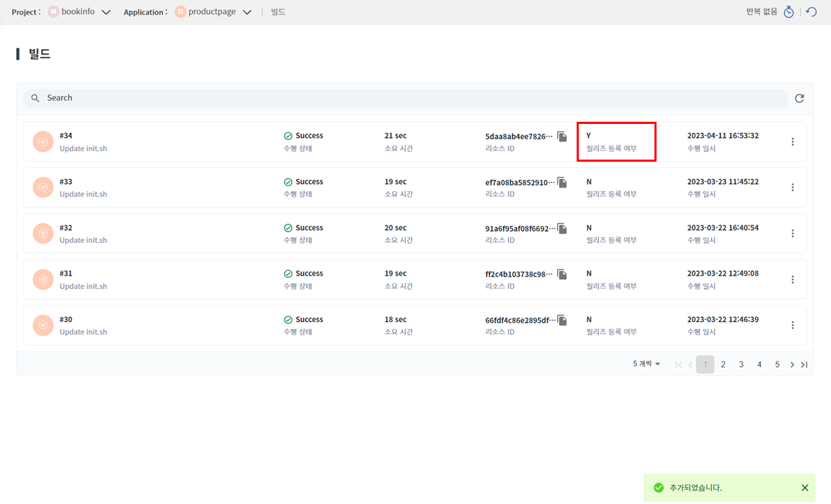831x504 pixels.
Task: Click the build #32 avatar icon
Action: click(x=43, y=234)
